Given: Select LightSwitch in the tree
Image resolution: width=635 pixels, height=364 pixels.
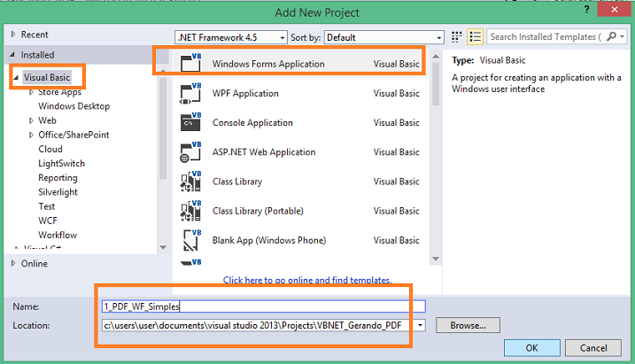Looking at the screenshot, I should [62, 163].
